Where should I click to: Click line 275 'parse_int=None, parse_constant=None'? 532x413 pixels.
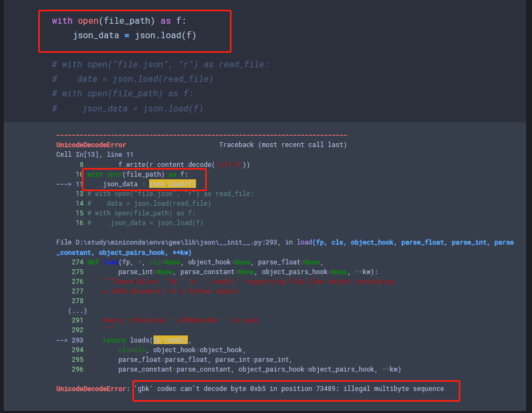[248, 272]
